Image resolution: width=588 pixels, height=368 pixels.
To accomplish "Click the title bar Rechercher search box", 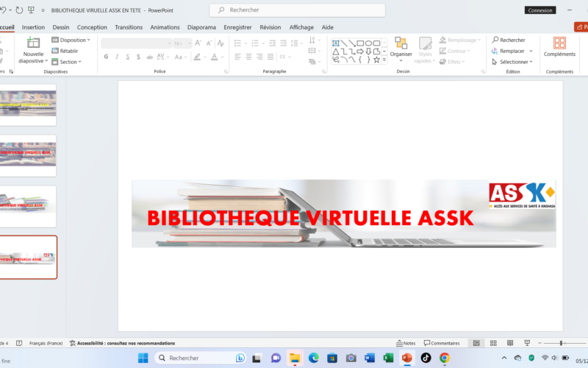I will [x=297, y=10].
